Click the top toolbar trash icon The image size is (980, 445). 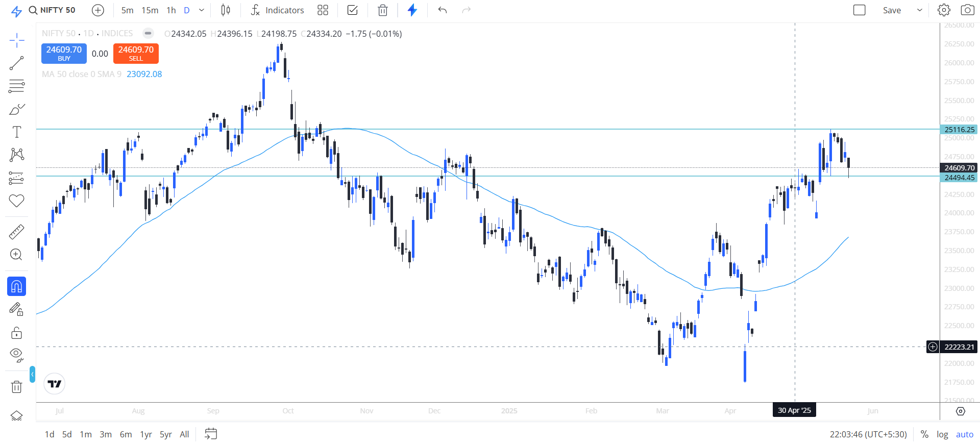(383, 10)
